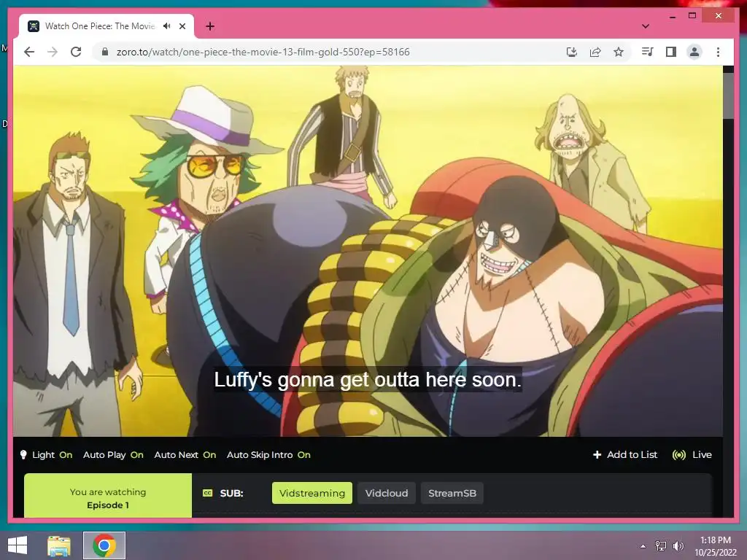
Task: Add anime to list
Action: pos(625,455)
